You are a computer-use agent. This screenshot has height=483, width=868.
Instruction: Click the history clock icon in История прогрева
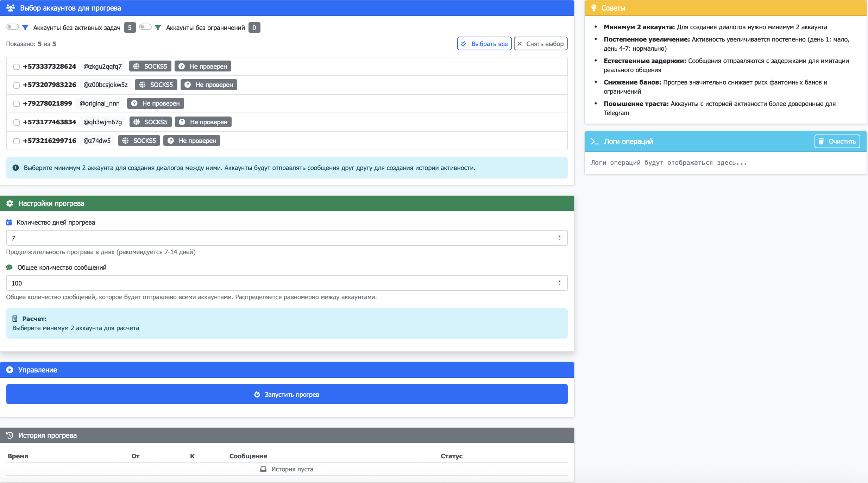[10, 435]
